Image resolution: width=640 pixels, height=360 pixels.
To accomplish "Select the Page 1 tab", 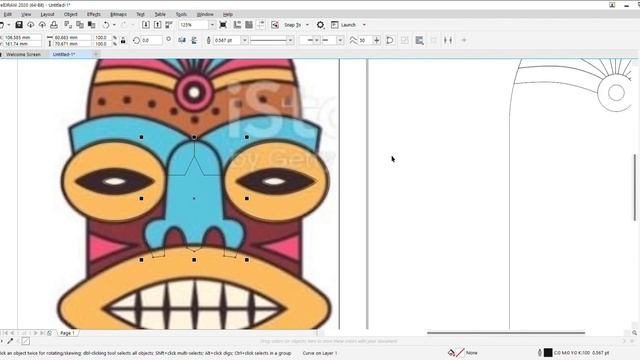I will 67,333.
